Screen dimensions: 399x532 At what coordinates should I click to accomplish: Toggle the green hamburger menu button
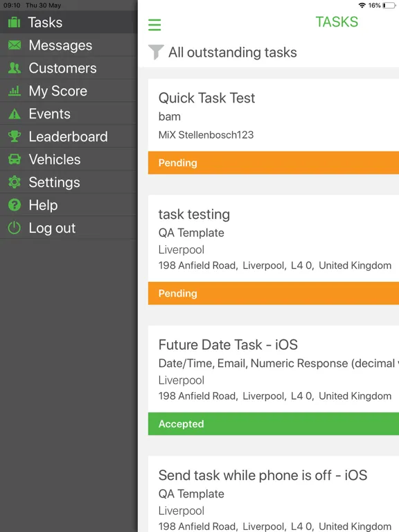pos(154,25)
